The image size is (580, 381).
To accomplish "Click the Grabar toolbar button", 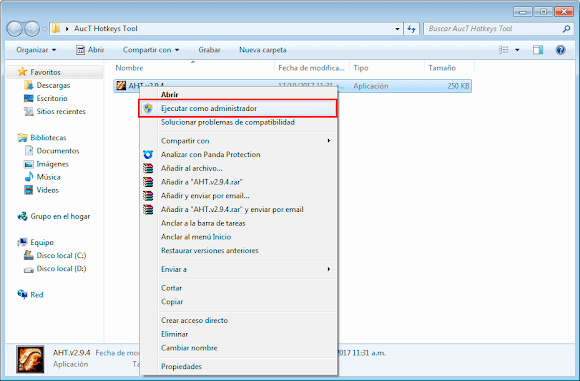I will pos(209,50).
